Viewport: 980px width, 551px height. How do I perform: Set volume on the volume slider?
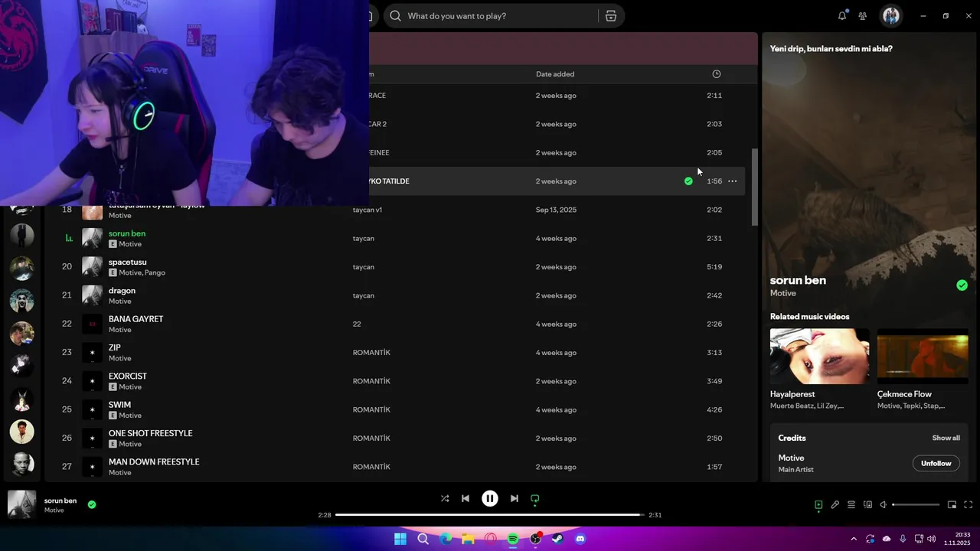[x=916, y=504]
